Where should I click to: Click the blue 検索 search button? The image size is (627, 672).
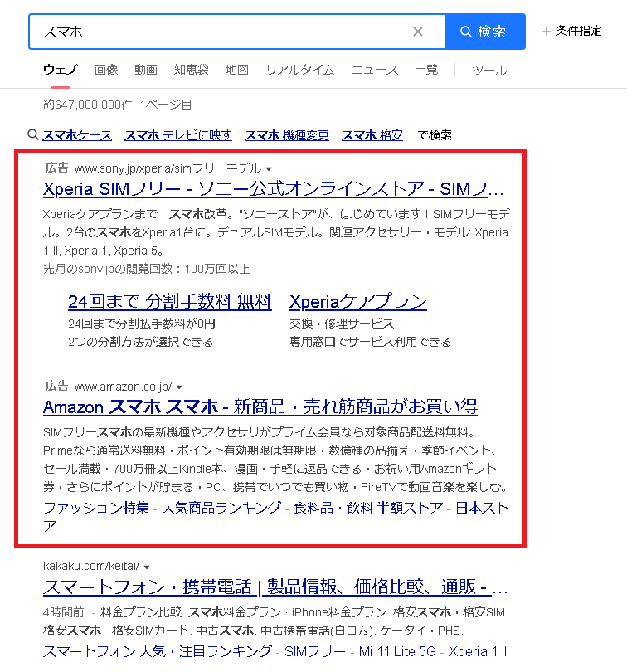(485, 32)
